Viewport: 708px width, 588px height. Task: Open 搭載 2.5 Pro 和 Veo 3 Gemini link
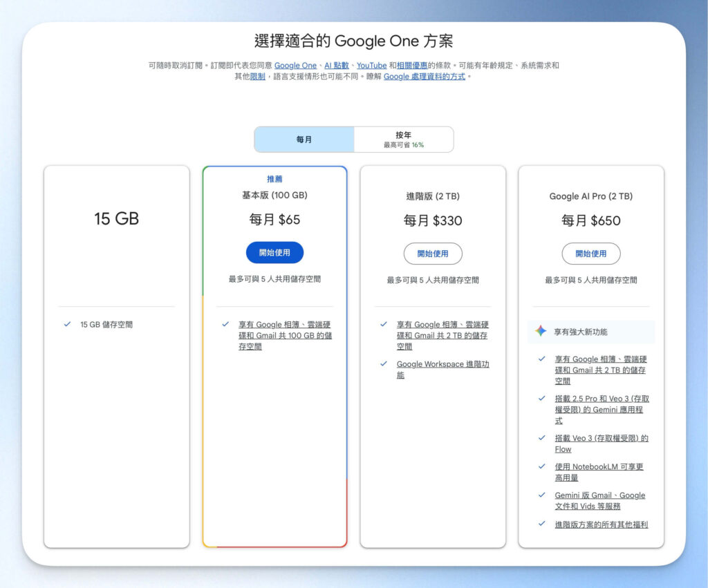602,409
